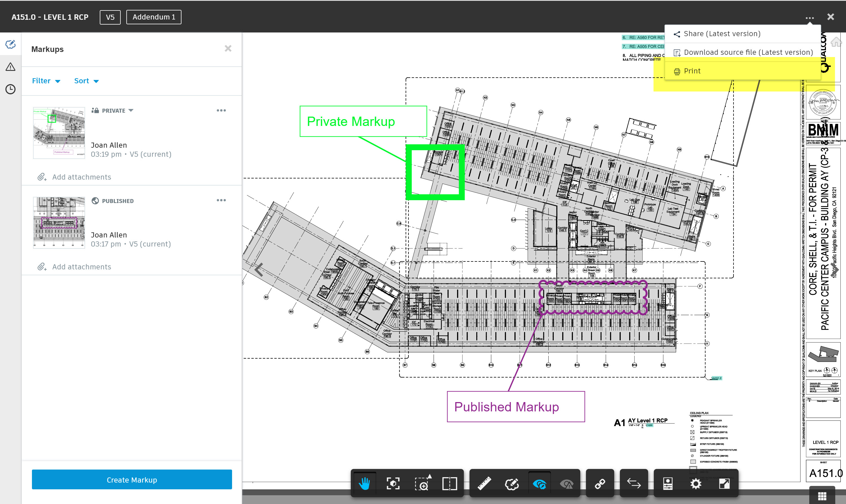The height and width of the screenshot is (504, 846).
Task: Toggle split view in bottom toolbar
Action: pyautogui.click(x=449, y=483)
